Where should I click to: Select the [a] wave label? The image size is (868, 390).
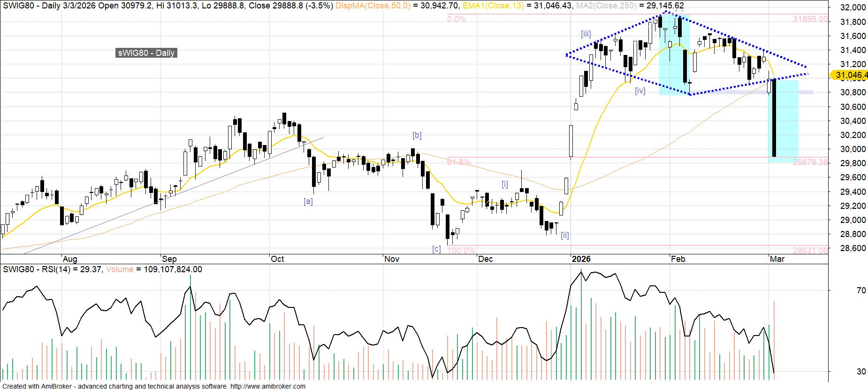click(308, 201)
